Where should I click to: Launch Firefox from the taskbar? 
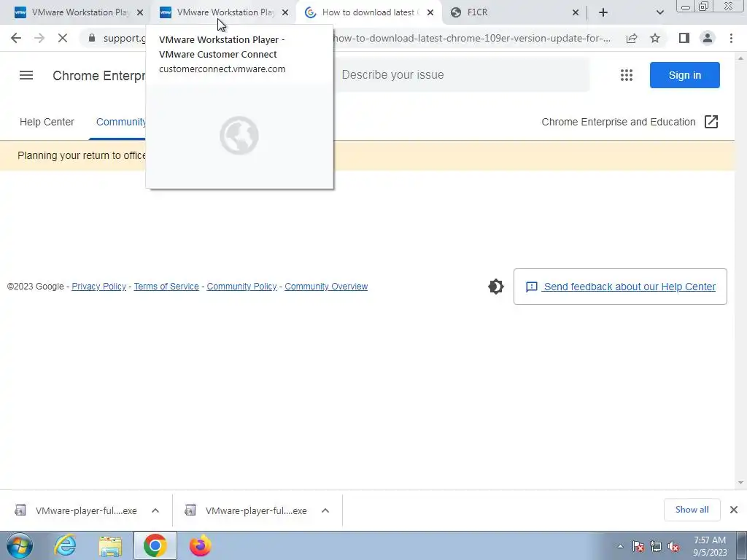point(200,545)
